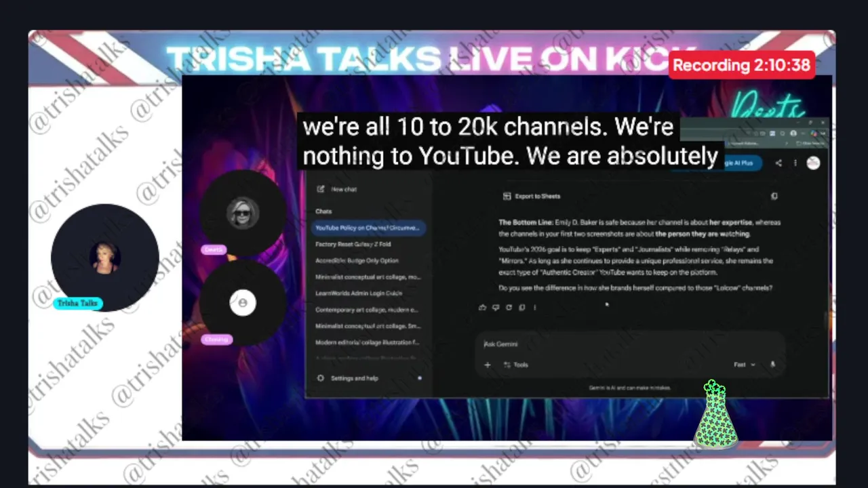Copy the table using the icon right of Export to Sheets
This screenshot has height=488, width=868.
(x=774, y=197)
